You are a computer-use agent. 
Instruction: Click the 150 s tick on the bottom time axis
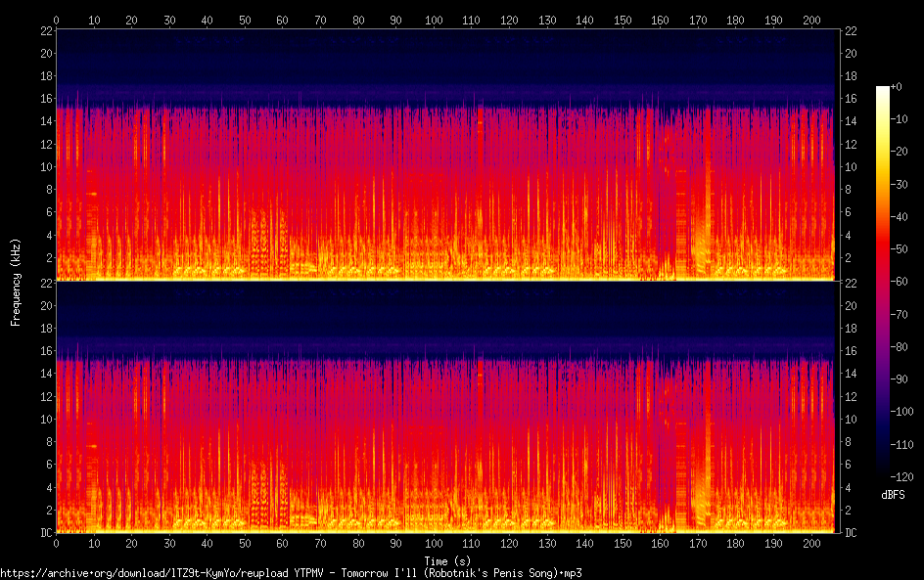pos(622,543)
